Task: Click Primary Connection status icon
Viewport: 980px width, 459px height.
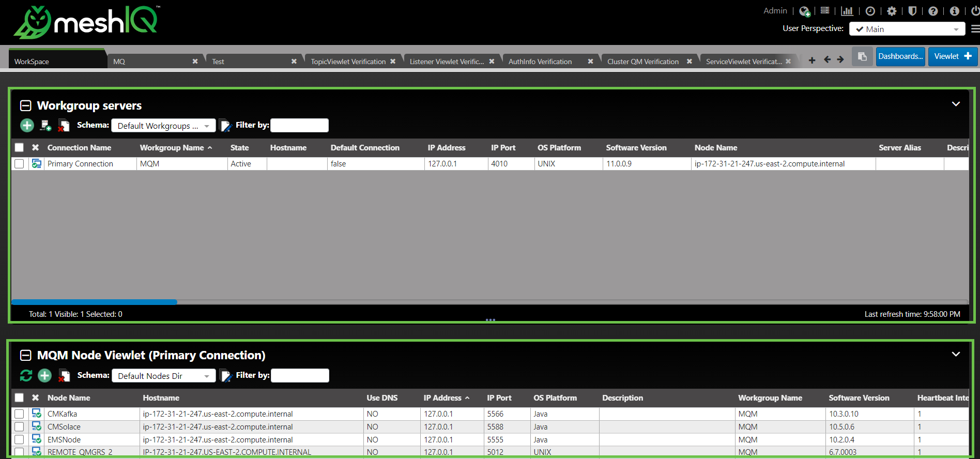Action: pyautogui.click(x=37, y=163)
